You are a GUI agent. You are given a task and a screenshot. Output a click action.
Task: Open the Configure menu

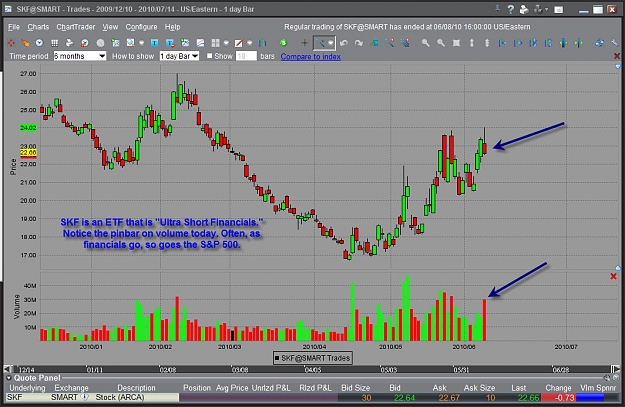point(142,27)
